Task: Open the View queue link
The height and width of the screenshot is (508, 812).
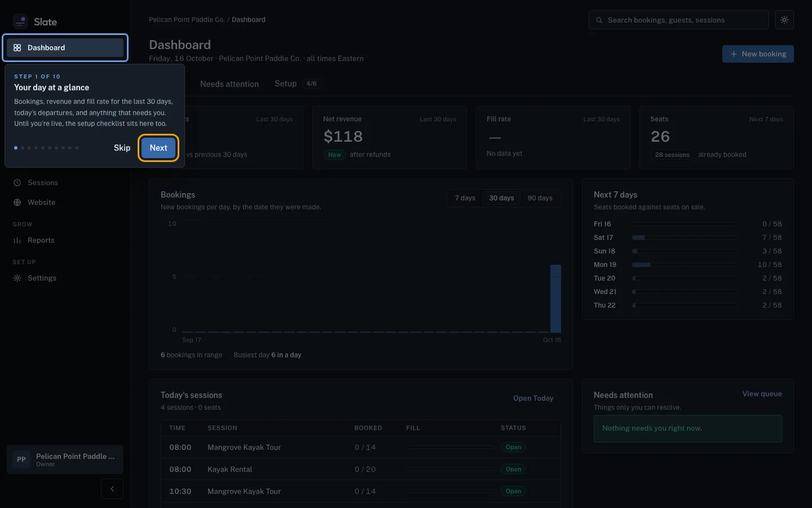Action: [x=762, y=394]
